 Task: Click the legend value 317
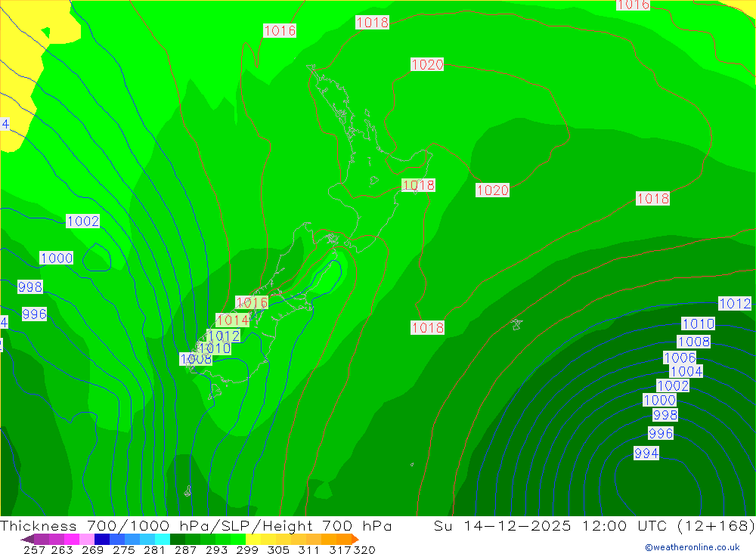(340, 549)
